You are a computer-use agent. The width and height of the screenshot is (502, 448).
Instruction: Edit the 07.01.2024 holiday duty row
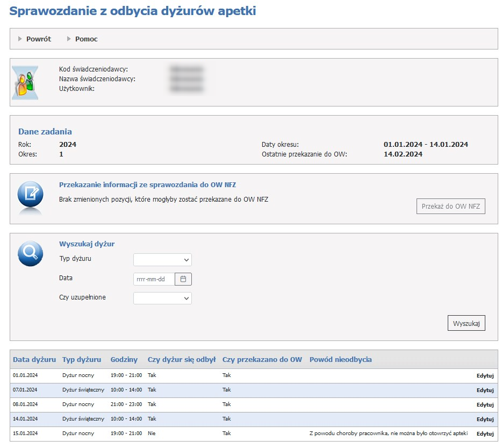[x=485, y=390]
